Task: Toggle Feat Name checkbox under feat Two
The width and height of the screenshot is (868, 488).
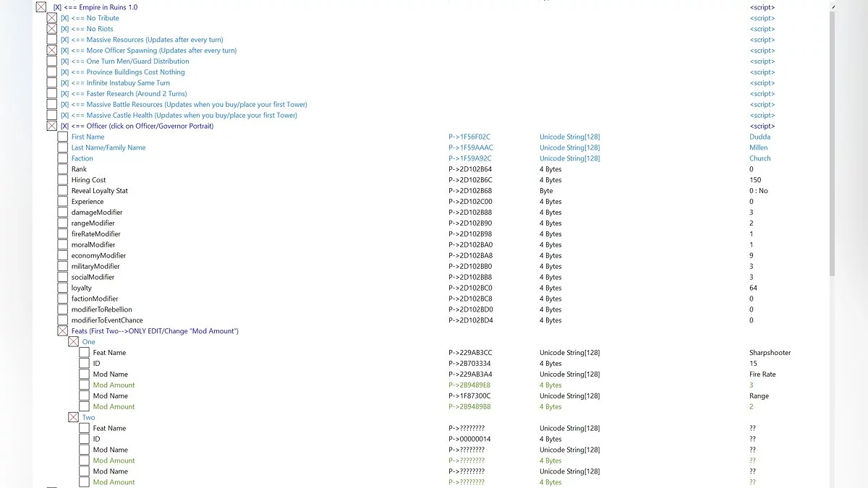Action: click(x=85, y=428)
